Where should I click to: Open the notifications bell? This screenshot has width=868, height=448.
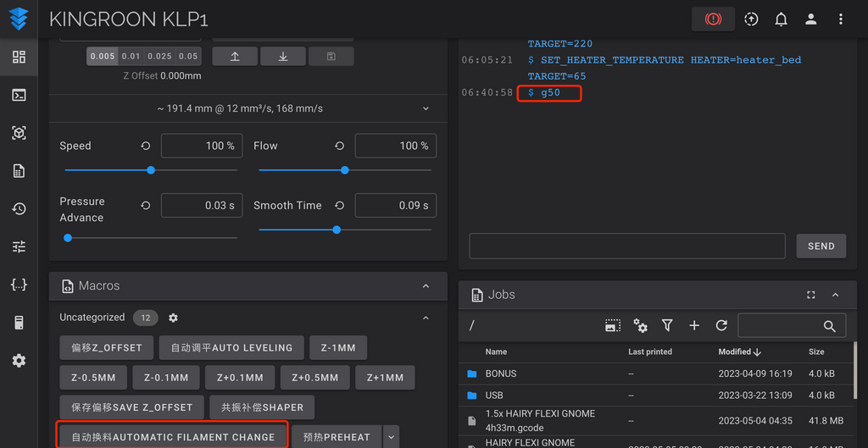pyautogui.click(x=781, y=19)
